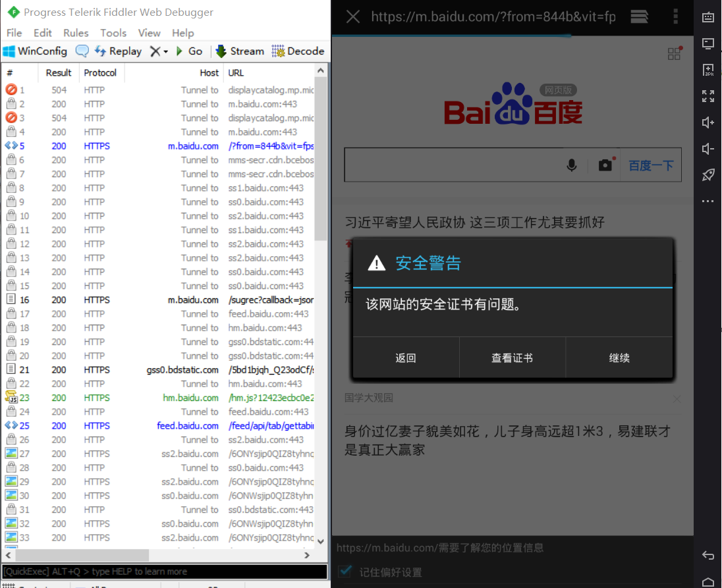Click horizontal scrollbar left arrow
722x588 pixels.
(9, 555)
